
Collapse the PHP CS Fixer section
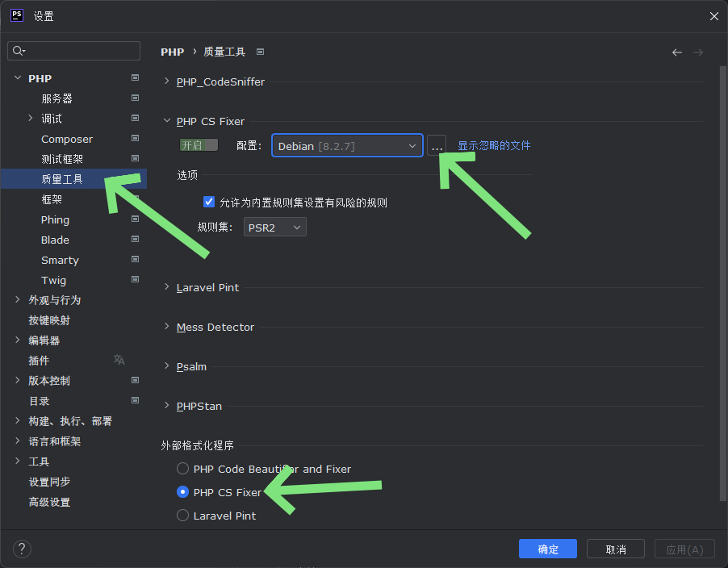167,121
